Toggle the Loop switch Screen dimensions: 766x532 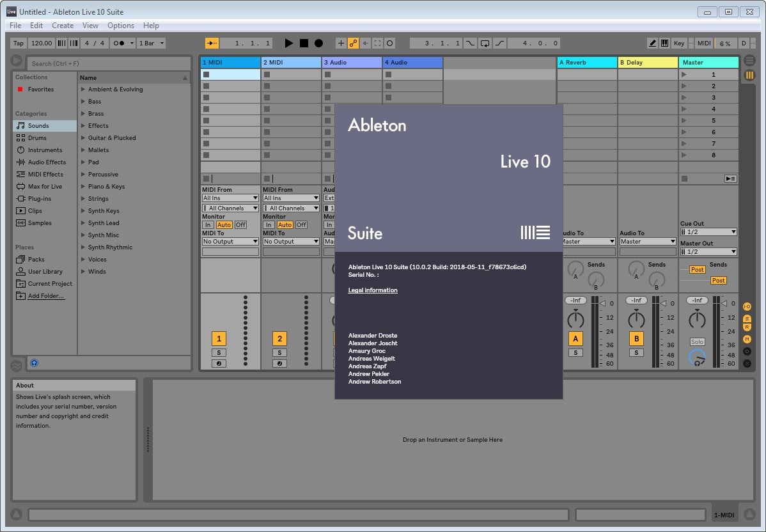point(485,43)
